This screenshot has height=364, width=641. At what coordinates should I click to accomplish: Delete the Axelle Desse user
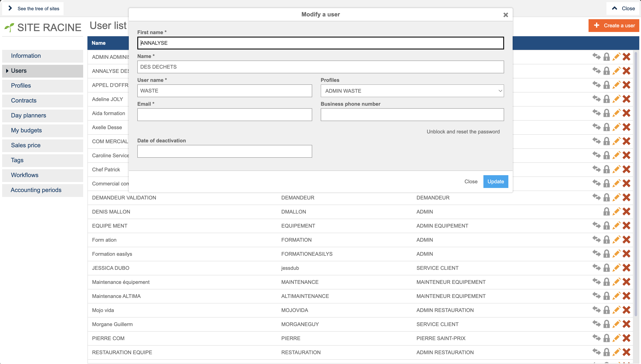pos(626,127)
